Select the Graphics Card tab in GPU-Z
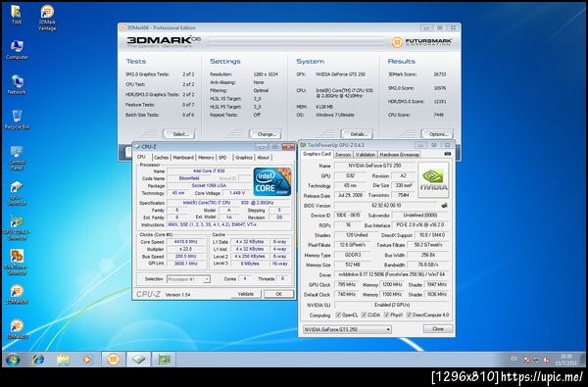The width and height of the screenshot is (588, 387). (317, 154)
